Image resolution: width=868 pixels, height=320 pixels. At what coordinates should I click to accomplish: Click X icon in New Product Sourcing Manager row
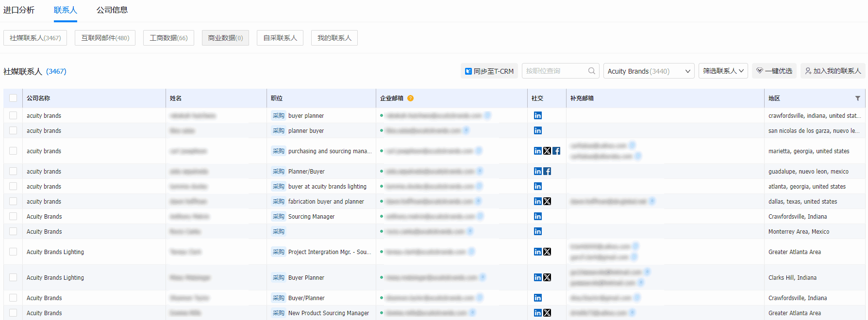(x=547, y=313)
